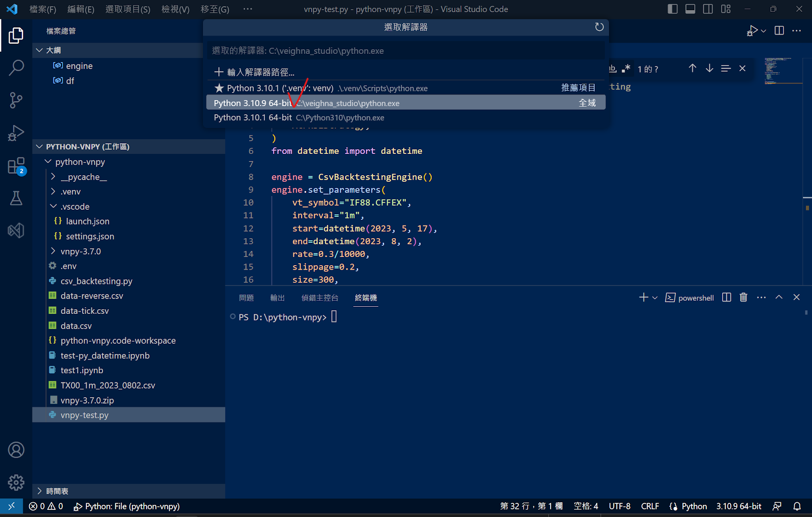Click the interpreter search input field

tap(406, 51)
